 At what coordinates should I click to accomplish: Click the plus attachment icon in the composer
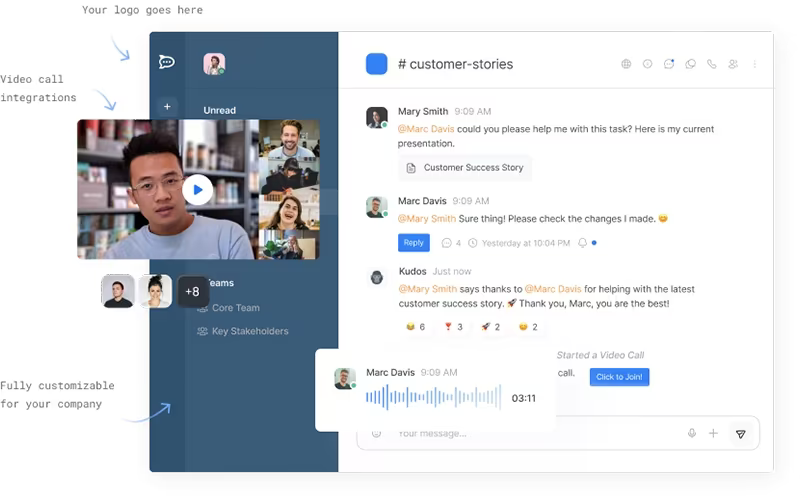coord(713,433)
